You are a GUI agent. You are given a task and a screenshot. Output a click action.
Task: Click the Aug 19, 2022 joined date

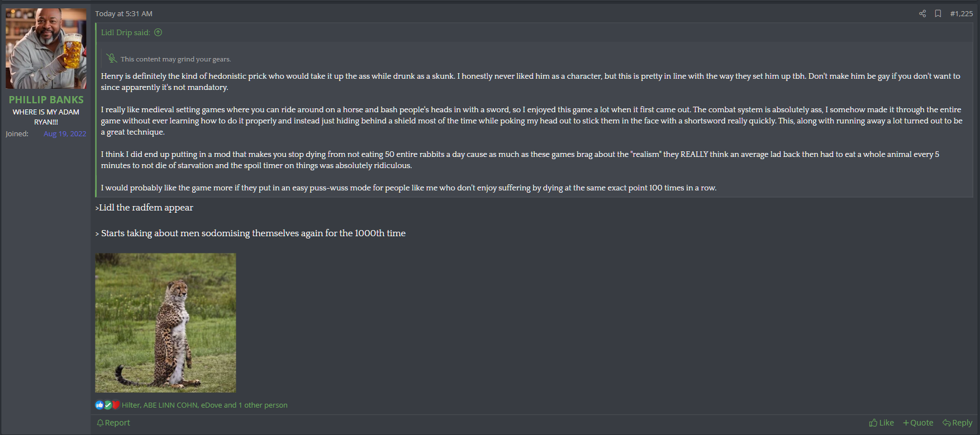[65, 133]
